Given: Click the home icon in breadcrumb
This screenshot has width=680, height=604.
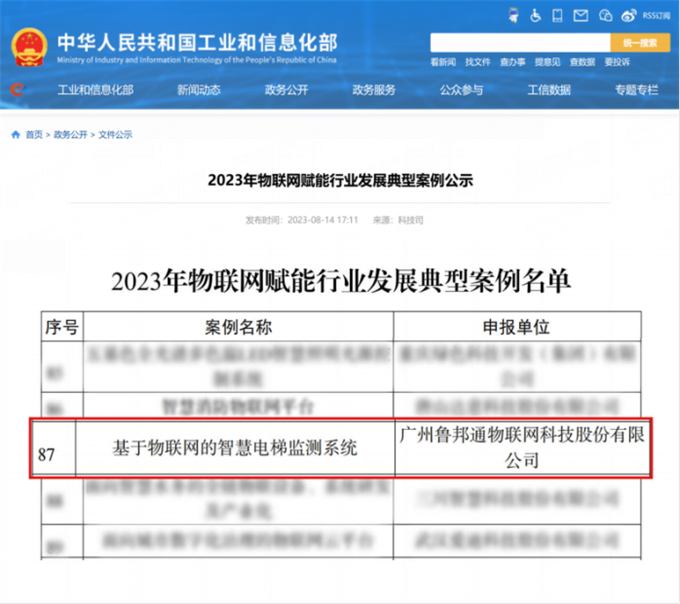Looking at the screenshot, I should point(16,134).
